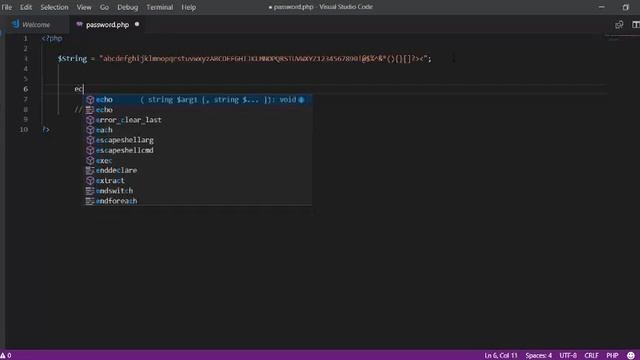Click the Open Changes icon in editor toolbar
This screenshot has height=360, width=640.
[619, 24]
